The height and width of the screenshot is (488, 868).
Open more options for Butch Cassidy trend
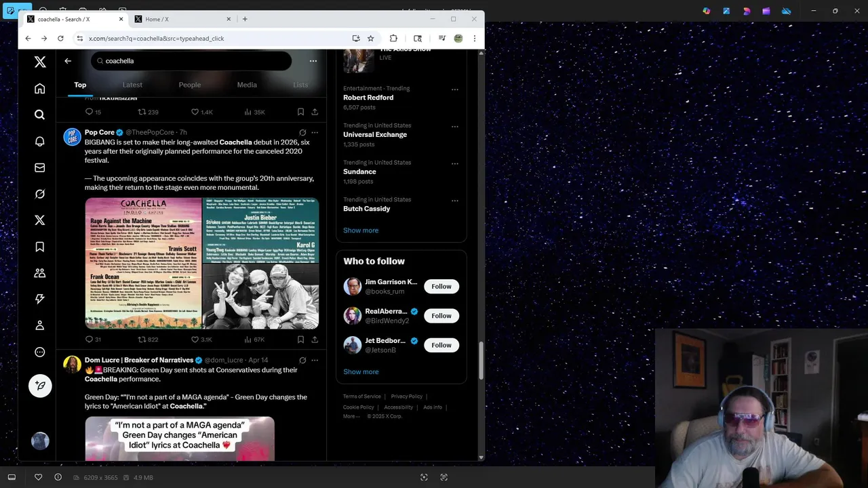455,201
